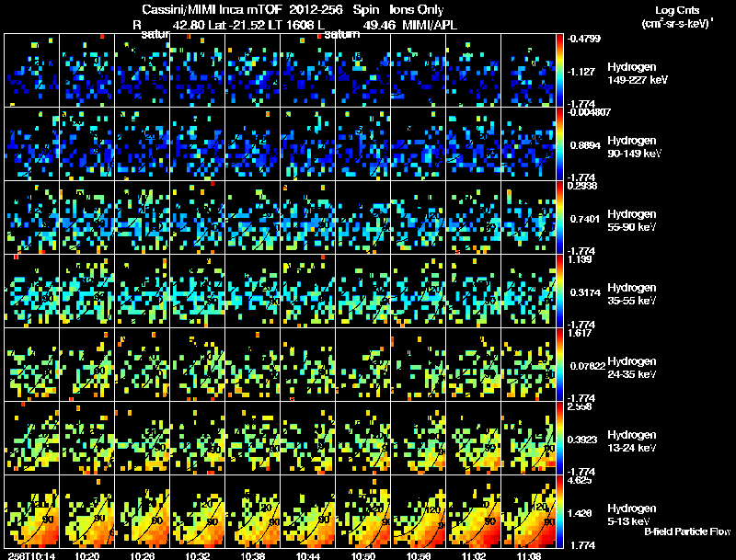The image size is (736, 560).
Task: Click the 'Hydrogen 13-24 keV' row label
Action: click(x=632, y=441)
